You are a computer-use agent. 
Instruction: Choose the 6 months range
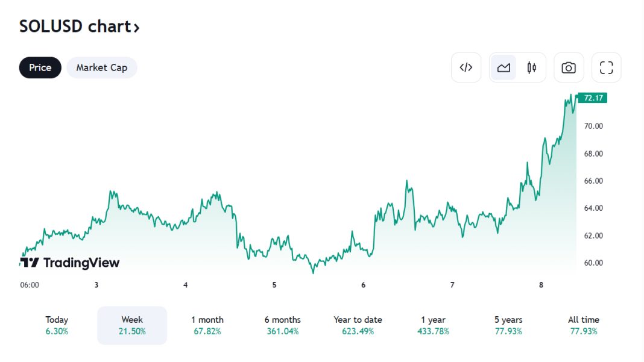tap(283, 325)
